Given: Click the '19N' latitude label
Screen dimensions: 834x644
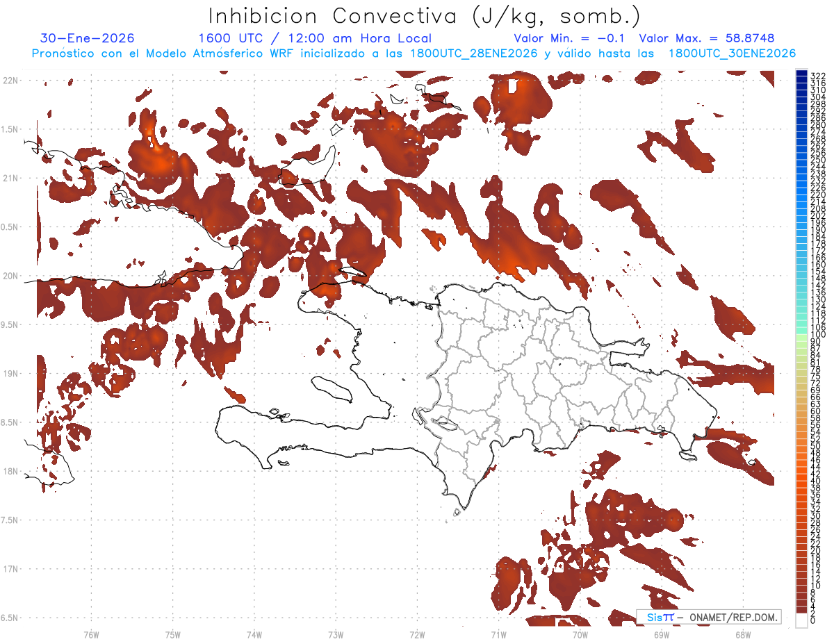Looking at the screenshot, I should [x=10, y=374].
